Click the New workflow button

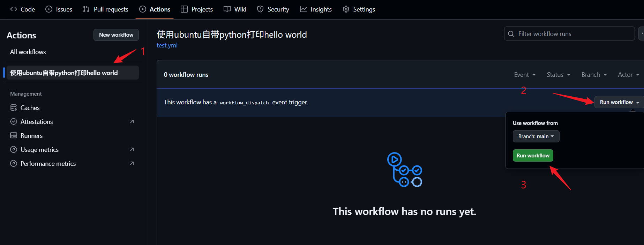(x=116, y=35)
